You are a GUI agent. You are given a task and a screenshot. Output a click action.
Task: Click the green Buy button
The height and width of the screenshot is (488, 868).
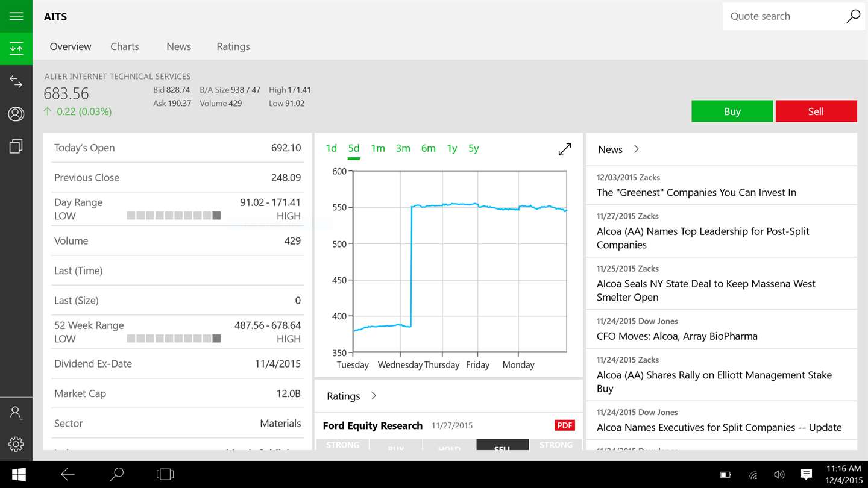(x=732, y=111)
